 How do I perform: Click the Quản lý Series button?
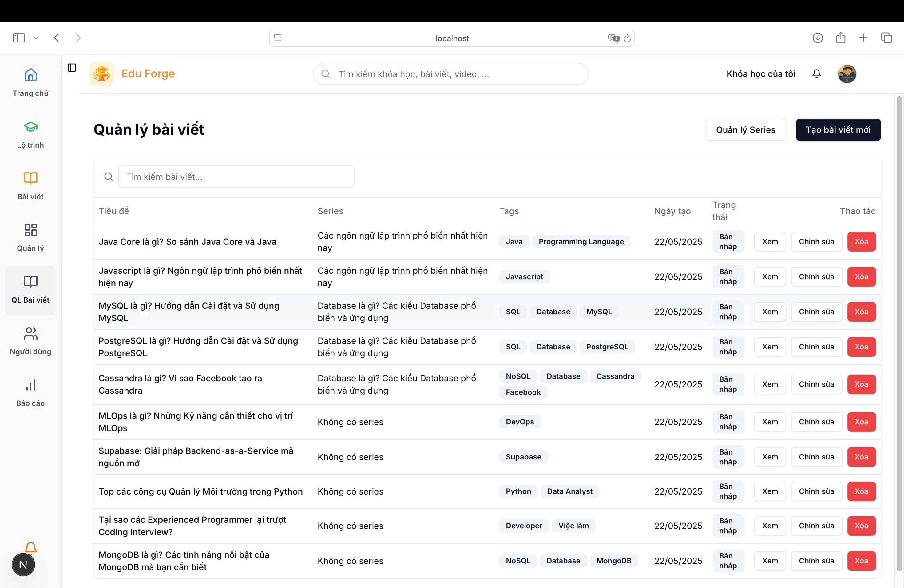pyautogui.click(x=745, y=129)
